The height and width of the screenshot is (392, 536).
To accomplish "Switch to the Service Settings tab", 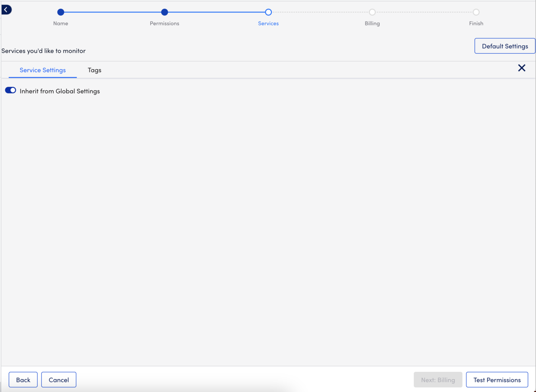I will (43, 70).
